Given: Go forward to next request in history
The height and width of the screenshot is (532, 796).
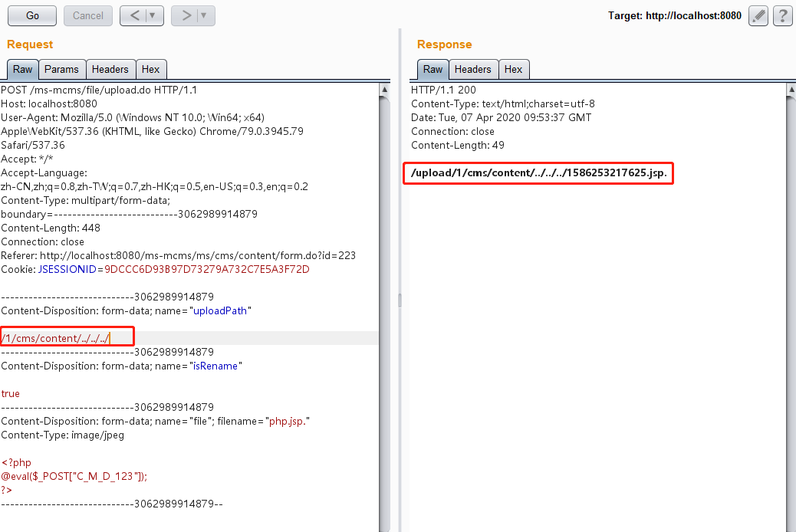Looking at the screenshot, I should point(186,16).
